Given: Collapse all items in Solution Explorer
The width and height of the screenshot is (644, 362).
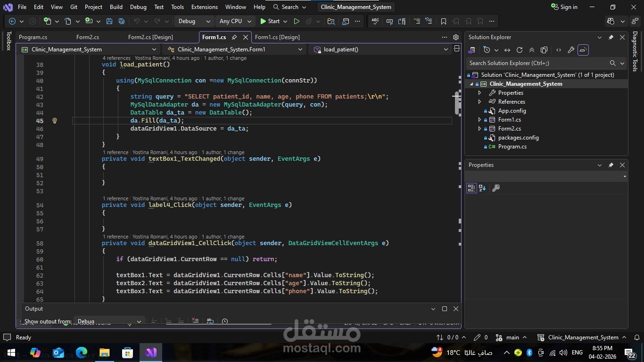Looking at the screenshot, I should 532,50.
